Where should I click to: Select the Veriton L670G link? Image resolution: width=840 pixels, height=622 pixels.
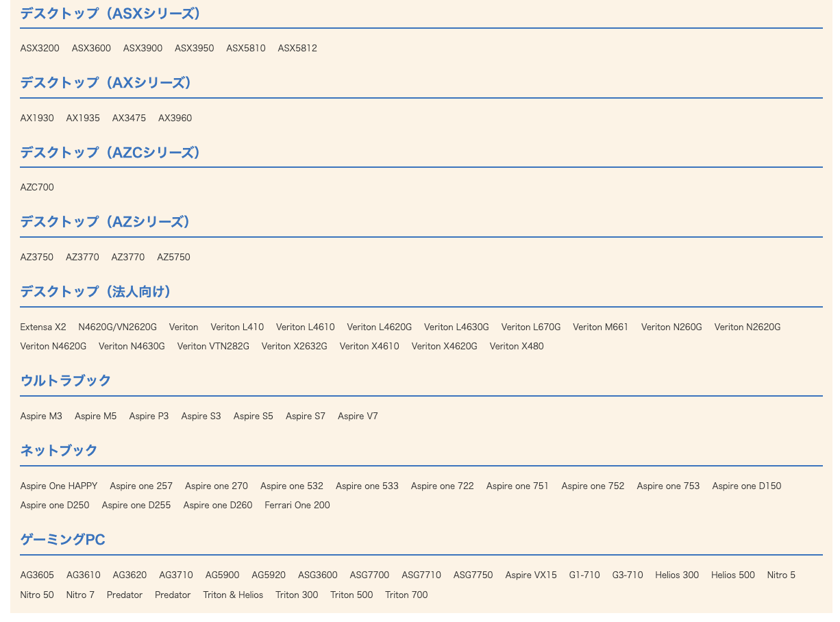[531, 327]
